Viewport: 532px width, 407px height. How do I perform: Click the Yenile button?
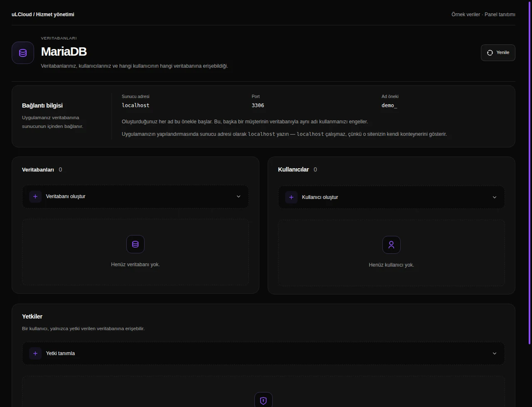(x=498, y=53)
